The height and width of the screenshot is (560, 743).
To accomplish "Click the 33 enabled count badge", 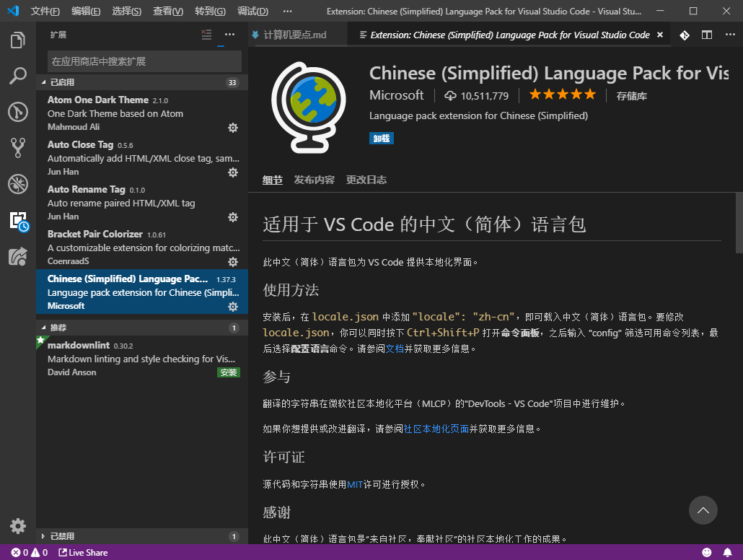I will [x=232, y=82].
